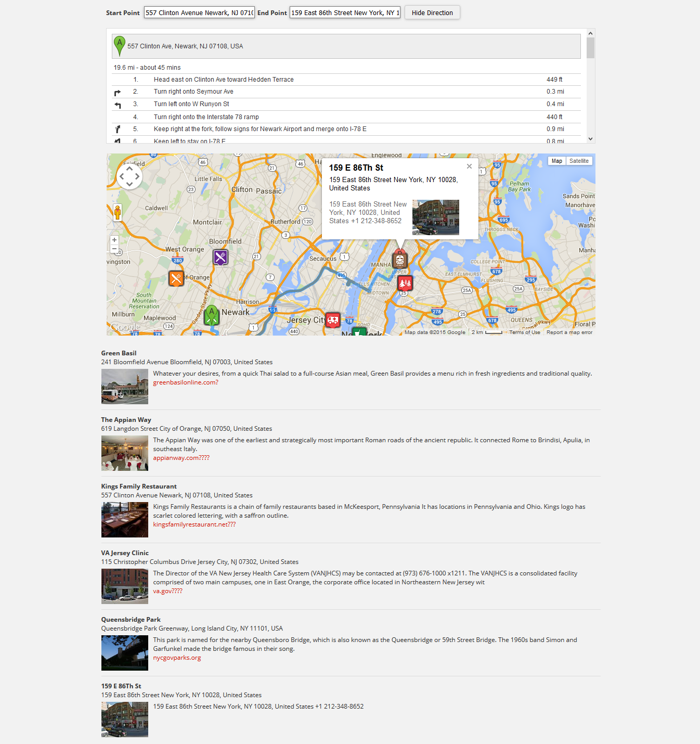Viewport: 700px width, 744px height.
Task: Click the Green Basil listing thumbnail
Action: [125, 387]
